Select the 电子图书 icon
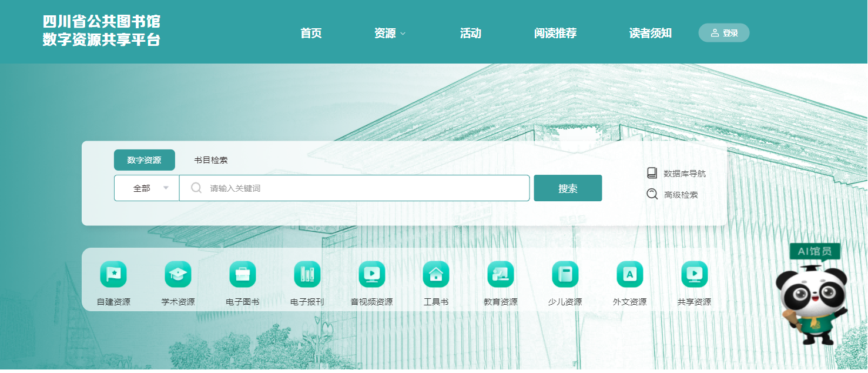This screenshot has height=373, width=868. pos(243,274)
